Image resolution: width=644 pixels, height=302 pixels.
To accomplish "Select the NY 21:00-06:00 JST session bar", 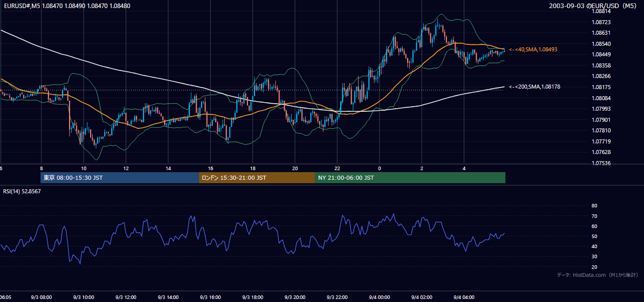I will point(410,178).
